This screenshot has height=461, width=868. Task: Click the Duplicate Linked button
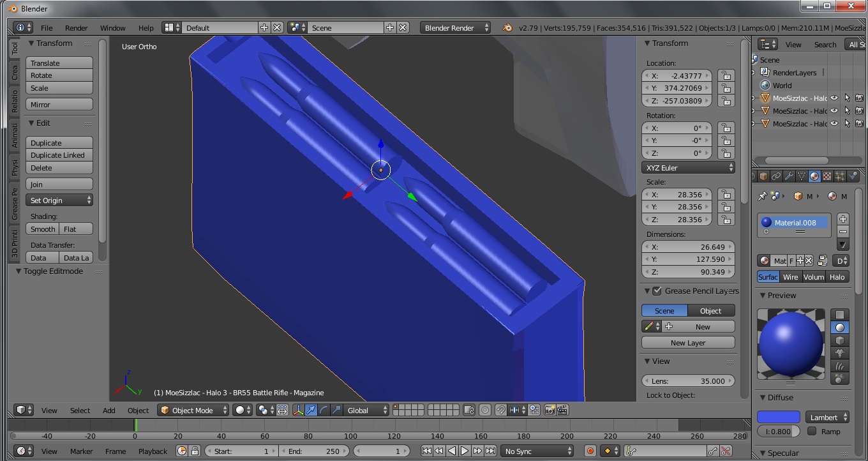[x=59, y=155]
